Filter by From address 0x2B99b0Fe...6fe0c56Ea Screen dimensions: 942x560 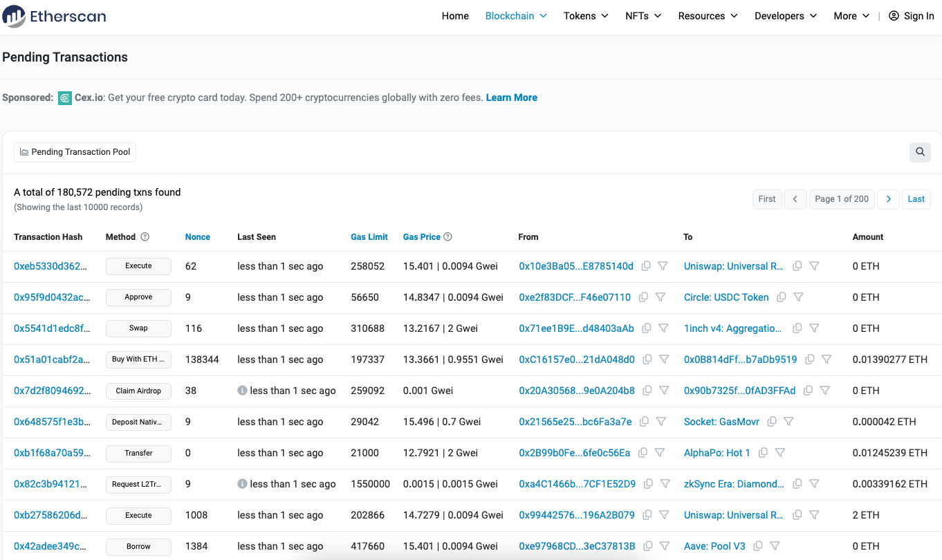pyautogui.click(x=660, y=453)
